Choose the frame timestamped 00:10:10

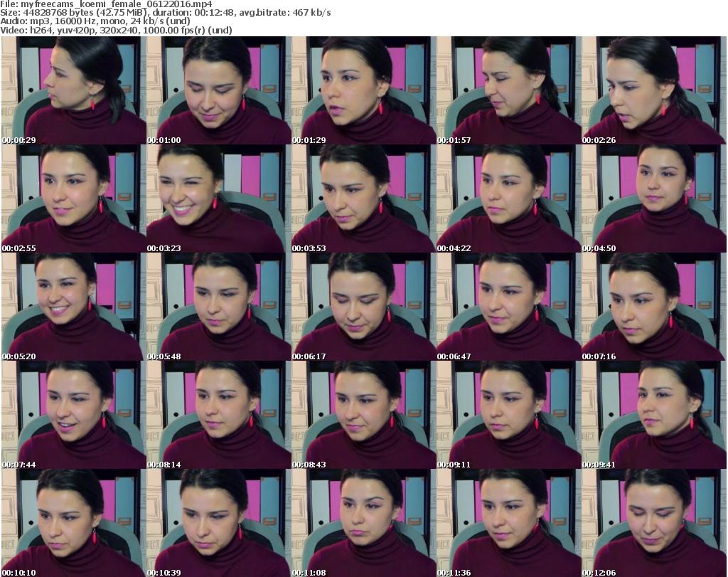pyautogui.click(x=74, y=523)
